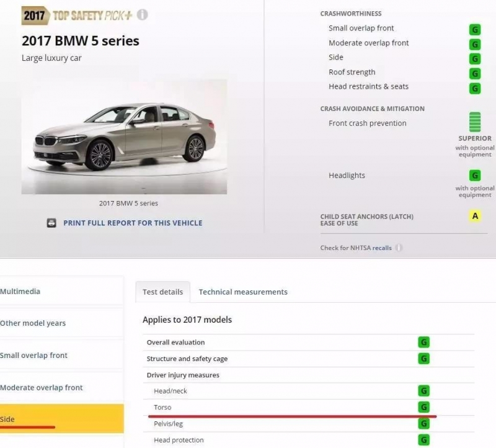Click the G rating for Small overlap front crashworthiness
Image resolution: width=496 pixels, height=448 pixels.
pos(474,30)
